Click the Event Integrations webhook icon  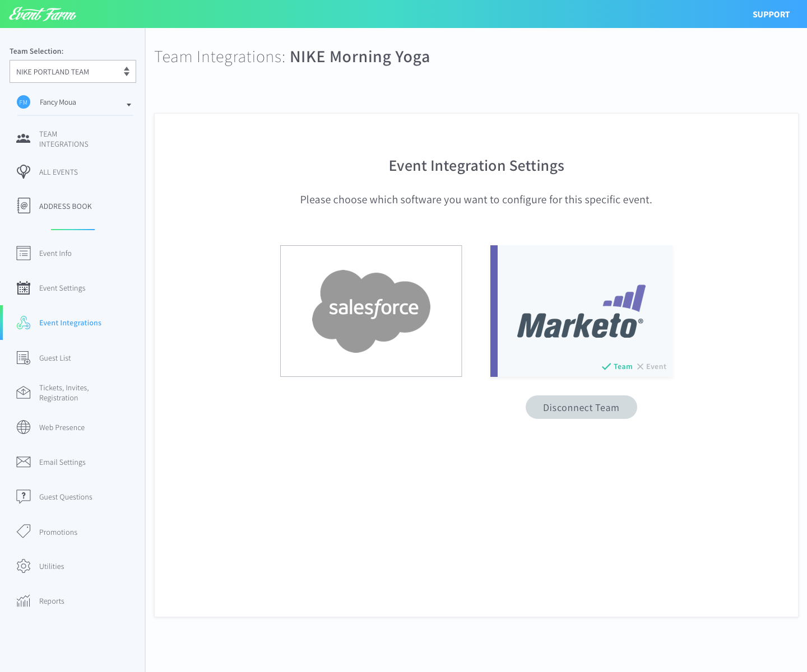coord(24,323)
